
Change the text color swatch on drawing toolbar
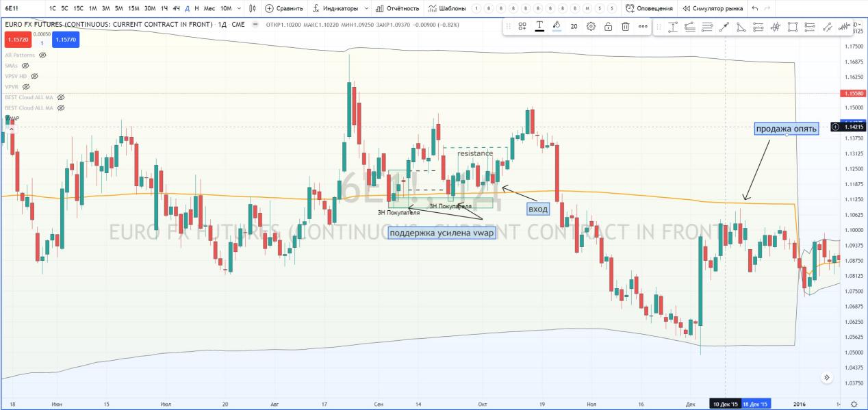[539, 27]
